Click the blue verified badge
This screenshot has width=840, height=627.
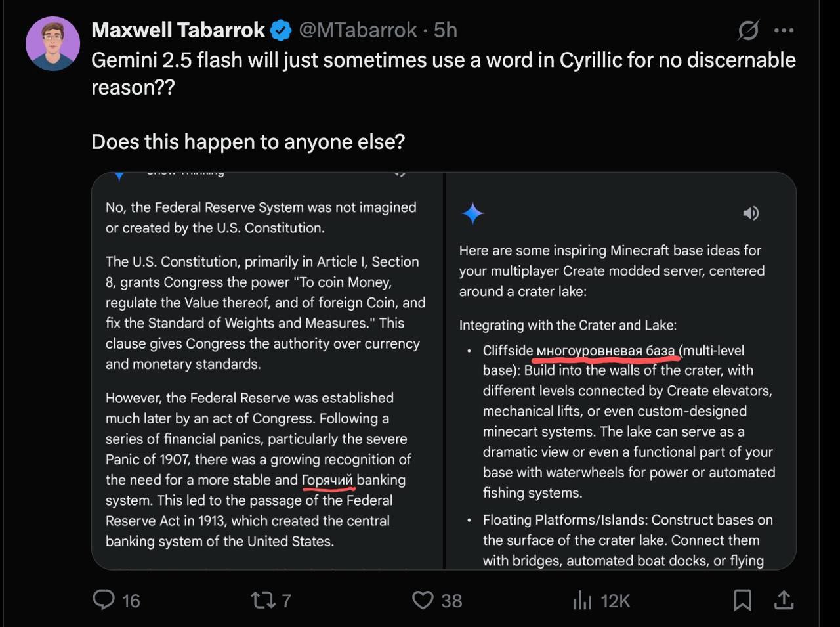tap(282, 30)
